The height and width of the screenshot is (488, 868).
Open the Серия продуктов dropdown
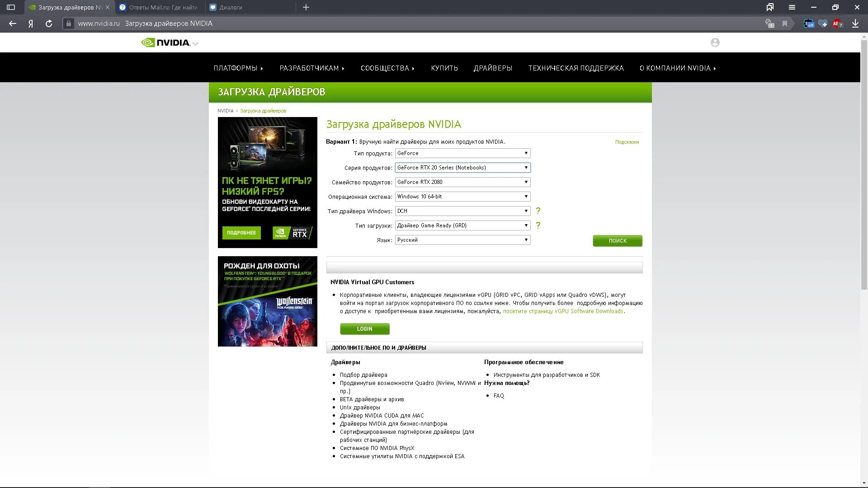462,168
